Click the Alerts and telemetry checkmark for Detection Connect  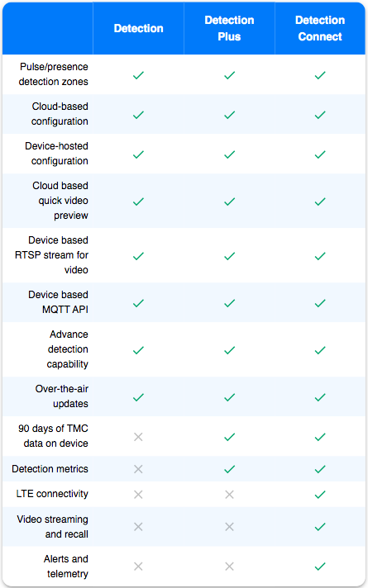pyautogui.click(x=320, y=567)
